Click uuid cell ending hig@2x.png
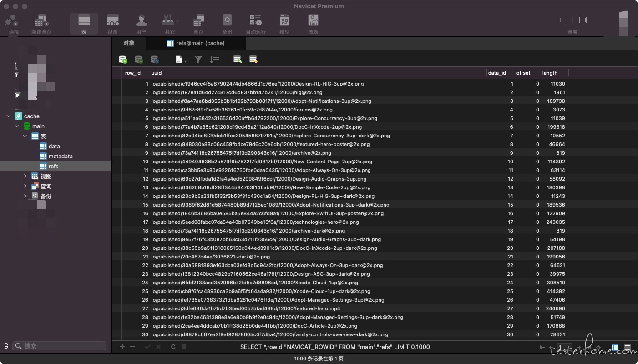This screenshot has width=638, height=364. pos(318,92)
